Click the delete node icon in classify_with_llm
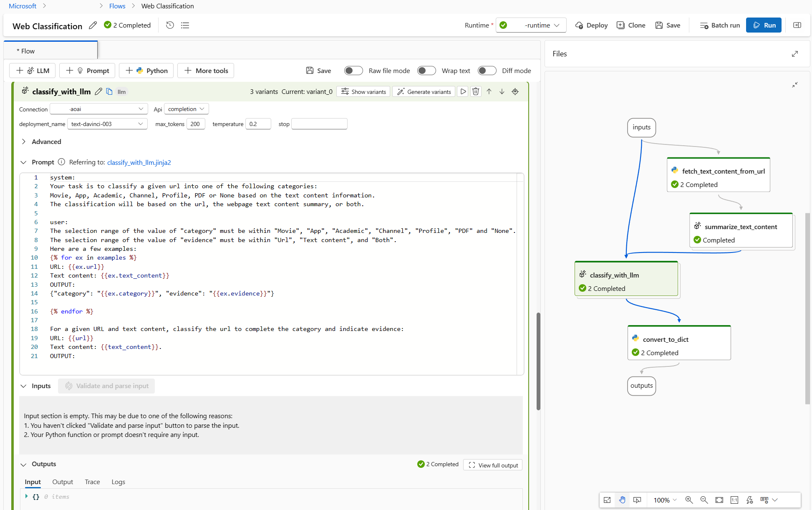Screen dimensions: 812x510 [476, 92]
